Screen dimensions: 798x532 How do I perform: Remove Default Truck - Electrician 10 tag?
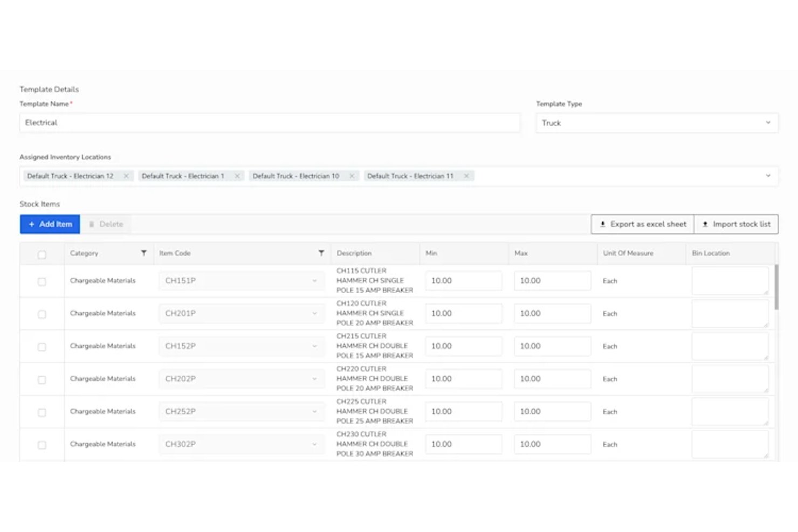point(352,176)
